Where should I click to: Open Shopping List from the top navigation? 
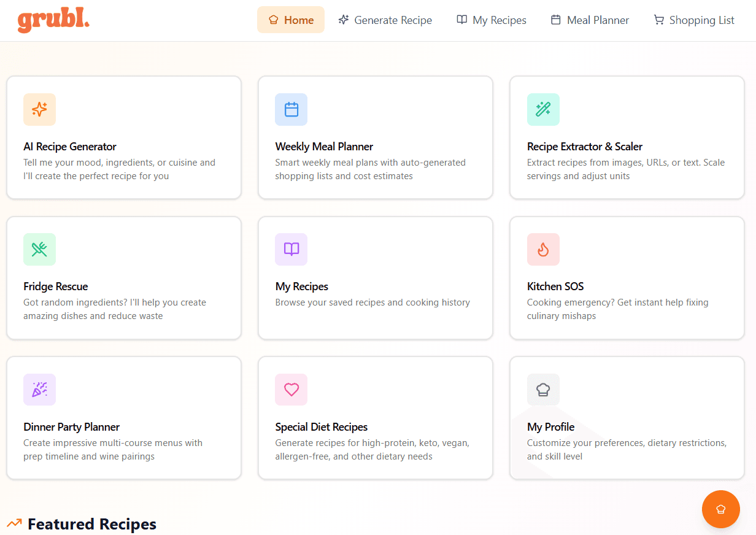[x=694, y=20]
